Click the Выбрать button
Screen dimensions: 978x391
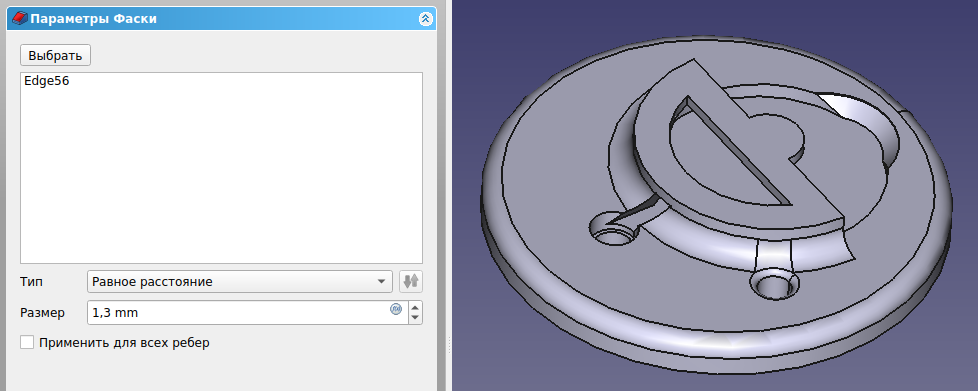[56, 55]
